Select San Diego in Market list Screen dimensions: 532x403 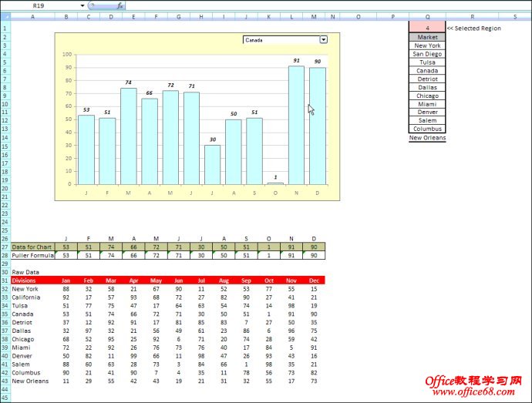pos(427,54)
